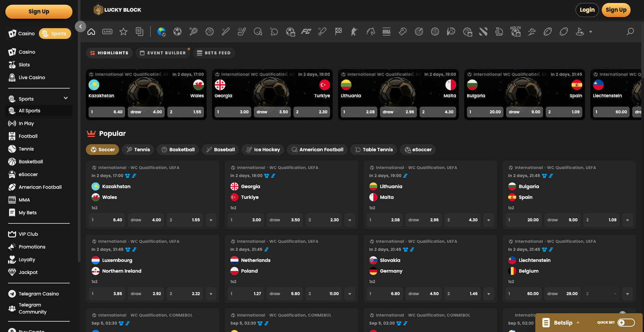Screen dimensions: 644x332
Task: Expand more markets for Lithuania vs Malta
Action: pos(489,220)
